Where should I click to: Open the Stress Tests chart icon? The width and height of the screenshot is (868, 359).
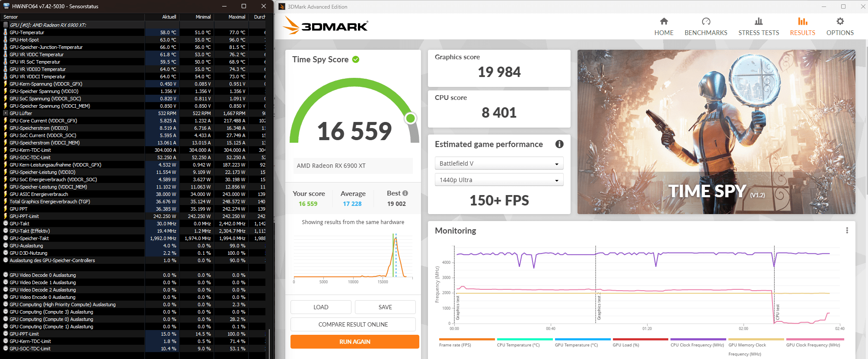tap(759, 21)
